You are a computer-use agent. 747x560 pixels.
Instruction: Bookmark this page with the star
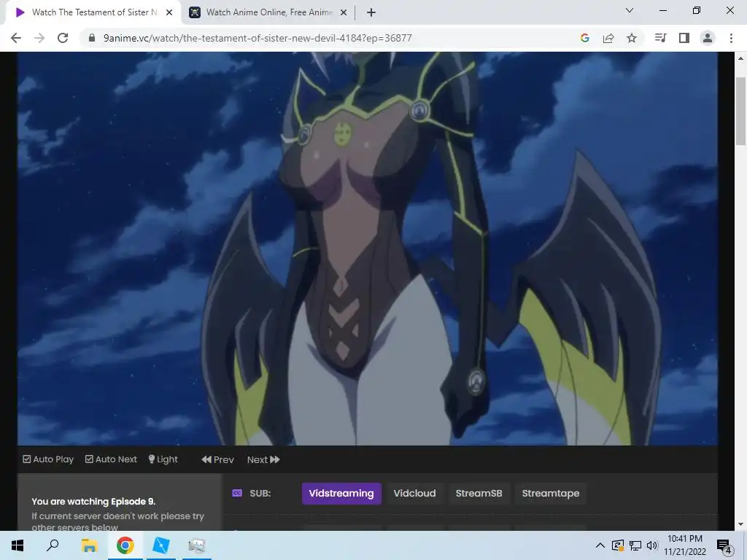[x=632, y=38]
